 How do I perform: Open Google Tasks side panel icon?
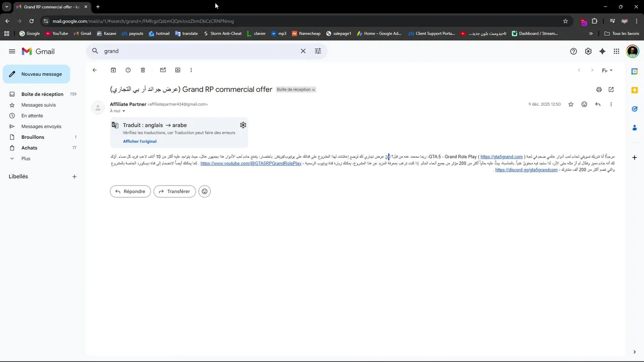pyautogui.click(x=635, y=109)
